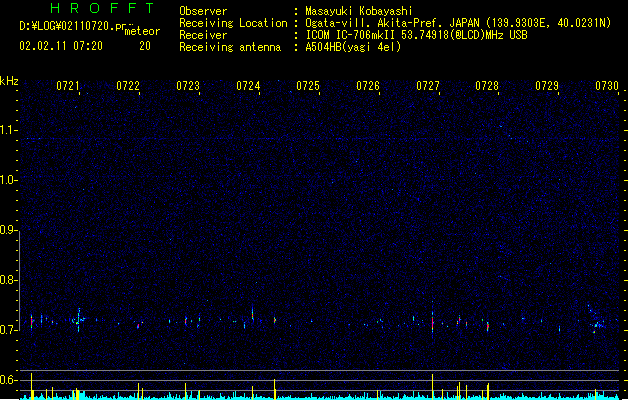Click the 0721 time marker
The image size is (629, 400).
(x=68, y=86)
